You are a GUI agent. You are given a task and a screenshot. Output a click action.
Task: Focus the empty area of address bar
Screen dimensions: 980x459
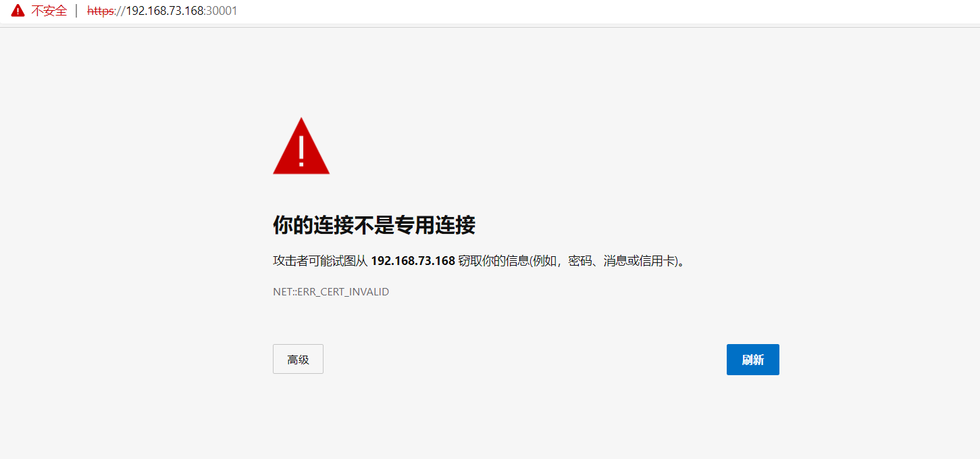point(608,11)
